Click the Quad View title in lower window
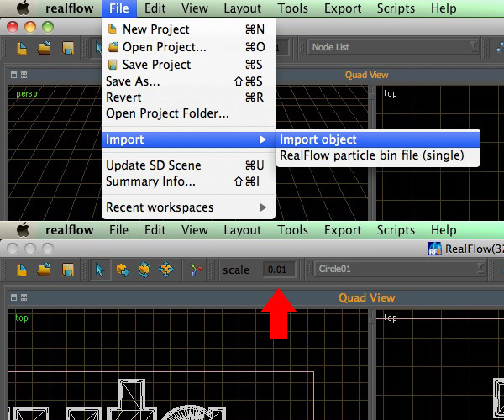Screen dimensions: 504x420 (366, 297)
